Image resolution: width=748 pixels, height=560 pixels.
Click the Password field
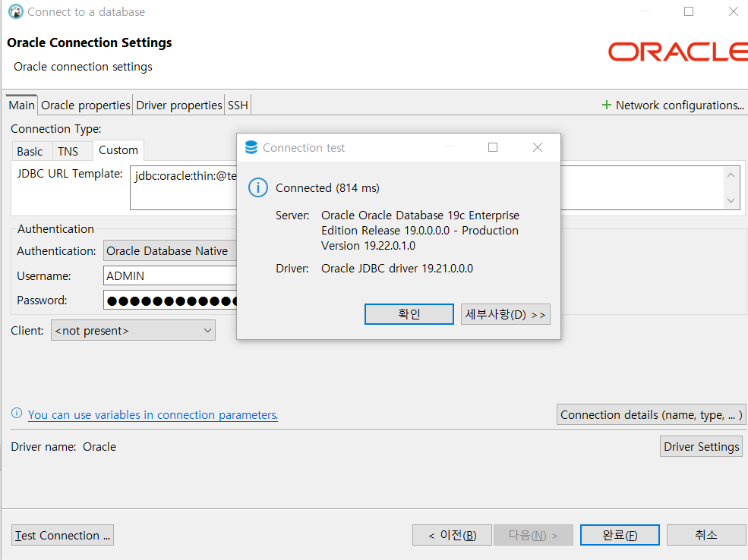click(170, 300)
